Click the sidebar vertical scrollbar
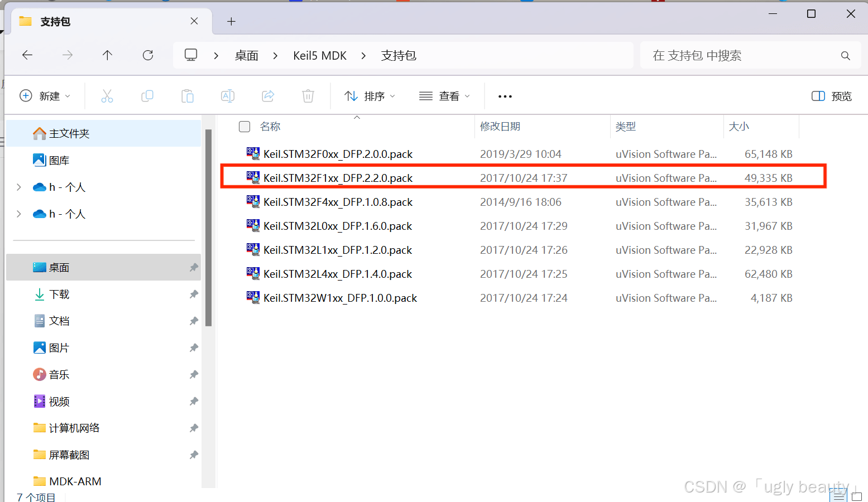The height and width of the screenshot is (502, 868). tap(209, 227)
